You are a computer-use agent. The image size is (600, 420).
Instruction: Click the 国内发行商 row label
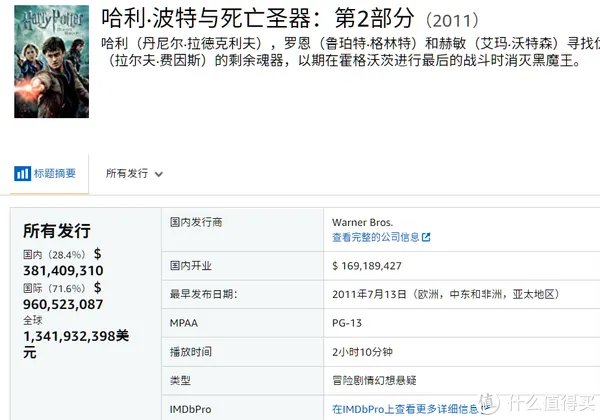pyautogui.click(x=196, y=222)
